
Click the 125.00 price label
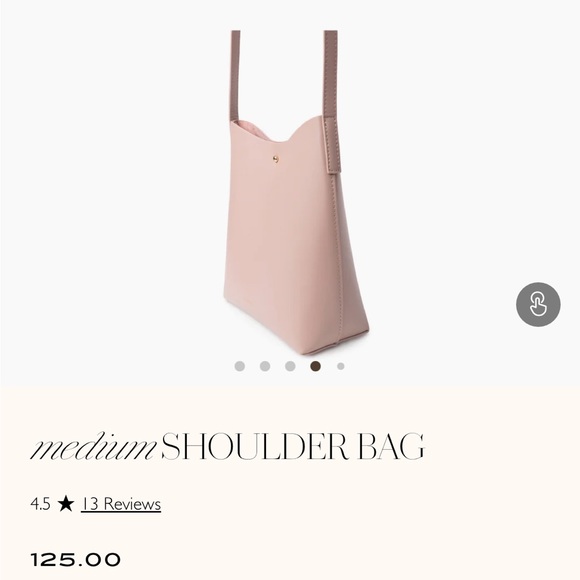pyautogui.click(x=75, y=560)
